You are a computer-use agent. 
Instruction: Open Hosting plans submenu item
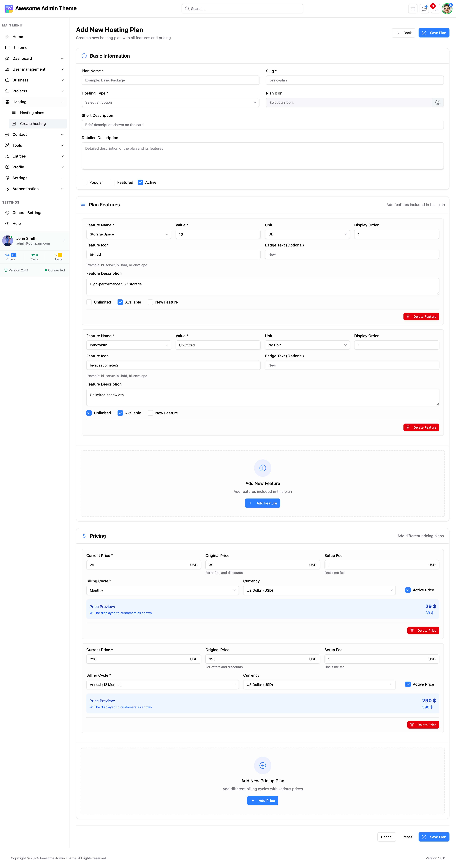pos(38,113)
